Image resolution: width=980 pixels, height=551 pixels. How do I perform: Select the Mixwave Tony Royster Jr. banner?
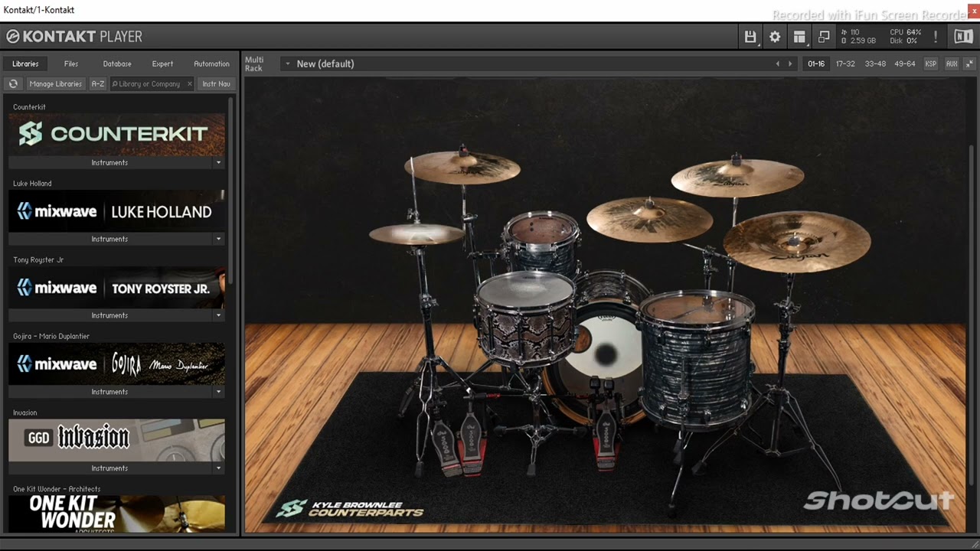(116, 288)
